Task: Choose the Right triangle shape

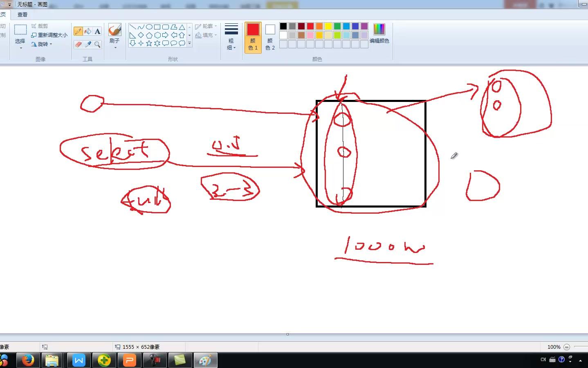Action: [x=132, y=35]
